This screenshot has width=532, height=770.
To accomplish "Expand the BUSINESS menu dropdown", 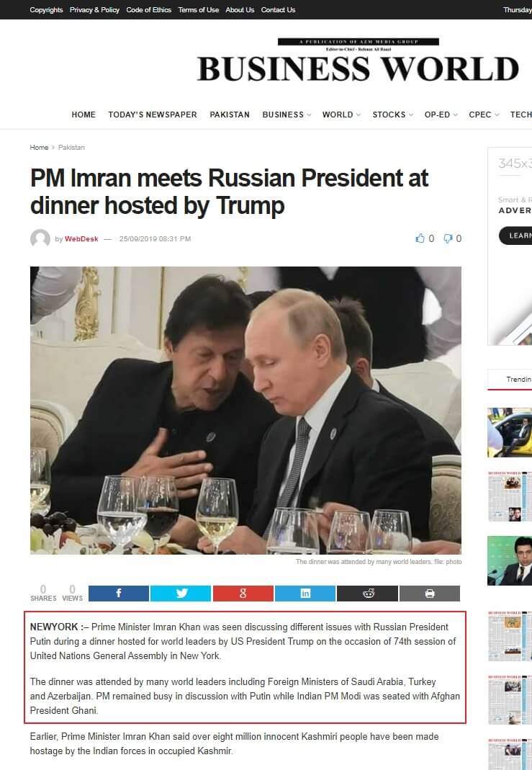I will (287, 115).
